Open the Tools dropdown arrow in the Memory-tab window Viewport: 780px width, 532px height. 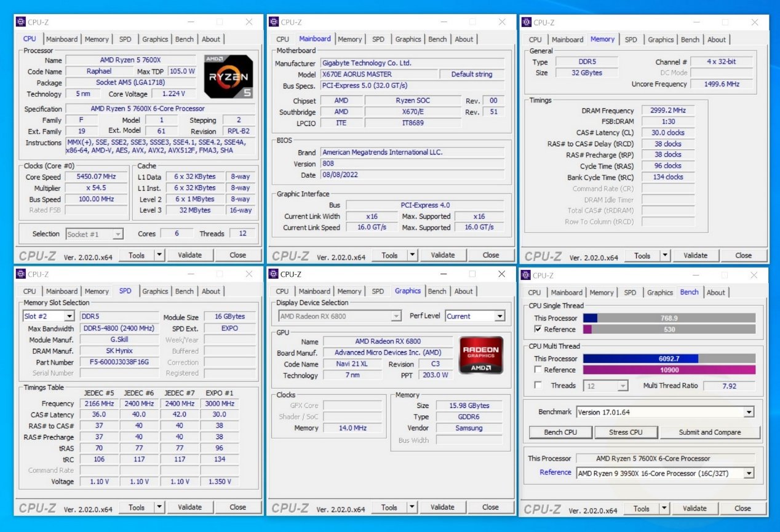click(x=665, y=255)
